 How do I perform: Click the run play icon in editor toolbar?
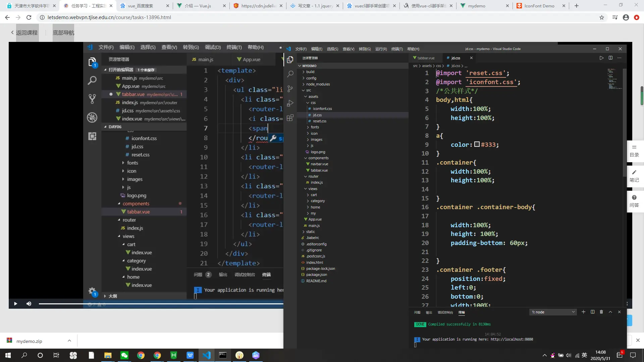point(601,58)
